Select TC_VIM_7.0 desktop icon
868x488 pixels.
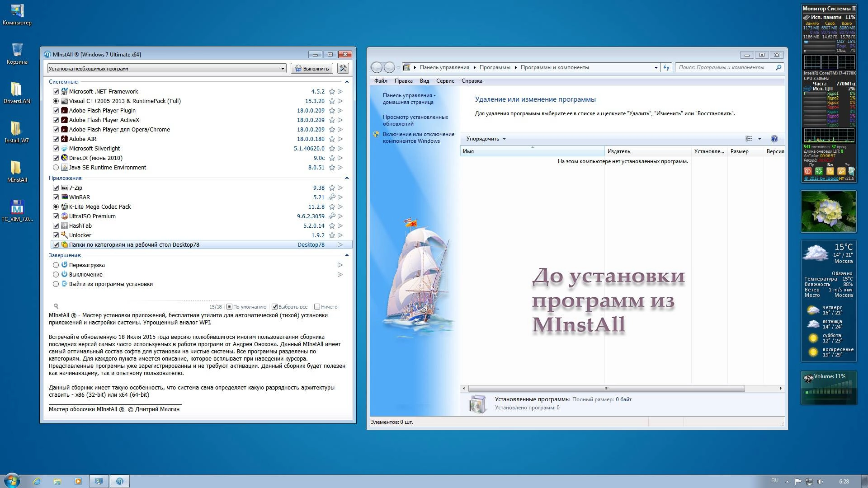(x=17, y=211)
